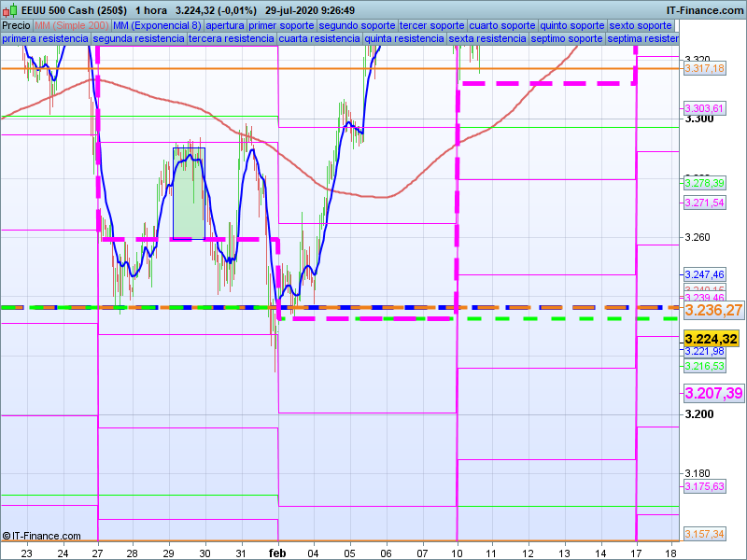Image resolution: width=747 pixels, height=560 pixels.
Task: Click the 1 hora timeframe label
Action: (151, 10)
